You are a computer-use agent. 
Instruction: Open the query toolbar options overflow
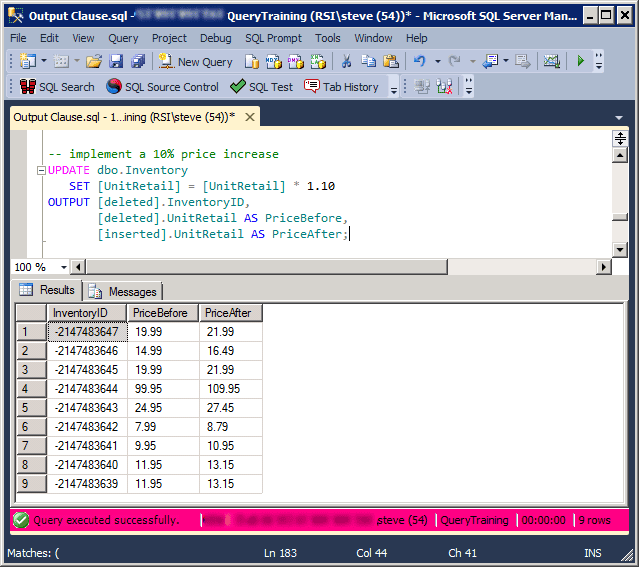tap(469, 87)
